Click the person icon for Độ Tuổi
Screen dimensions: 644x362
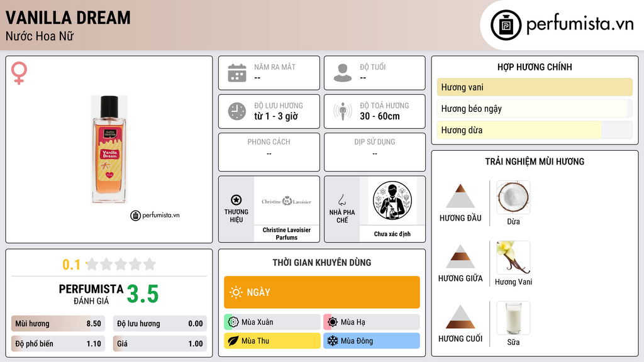click(343, 73)
